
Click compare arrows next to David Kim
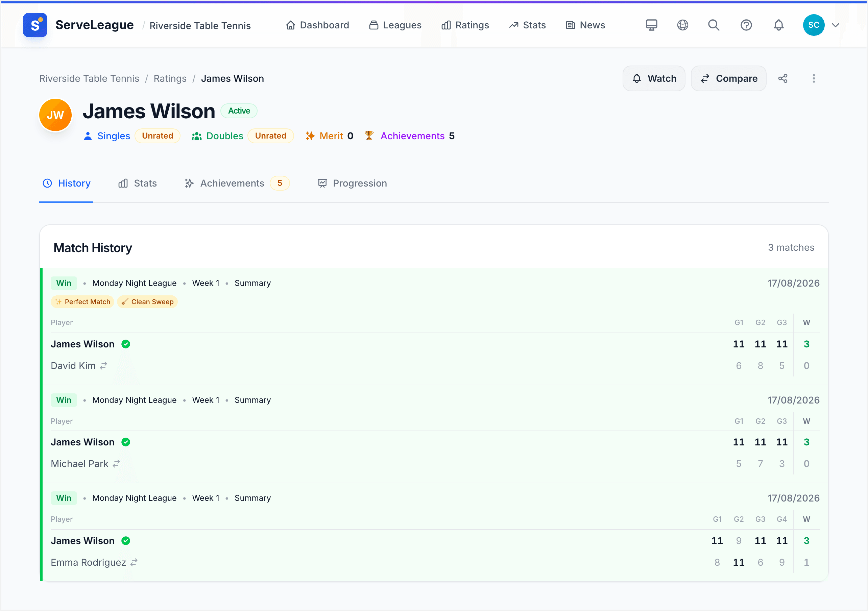click(103, 366)
